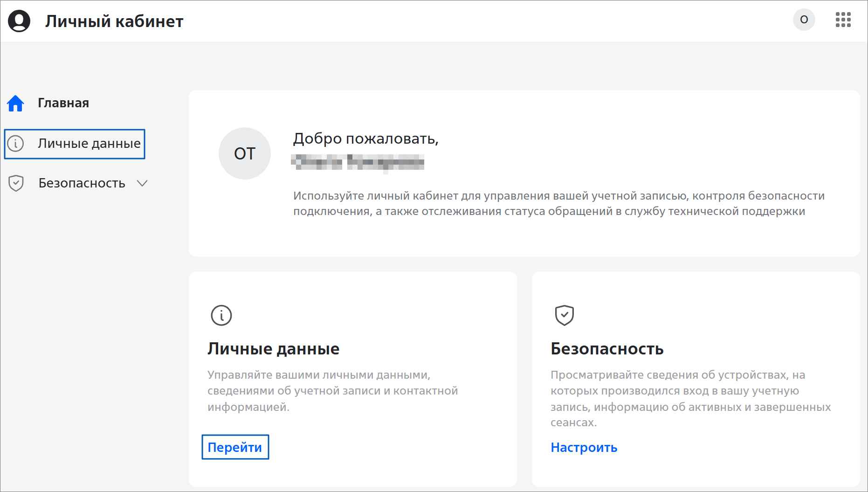Screen dimensions: 868x492
Task: Click the Личные данные card heading
Action: click(x=274, y=349)
